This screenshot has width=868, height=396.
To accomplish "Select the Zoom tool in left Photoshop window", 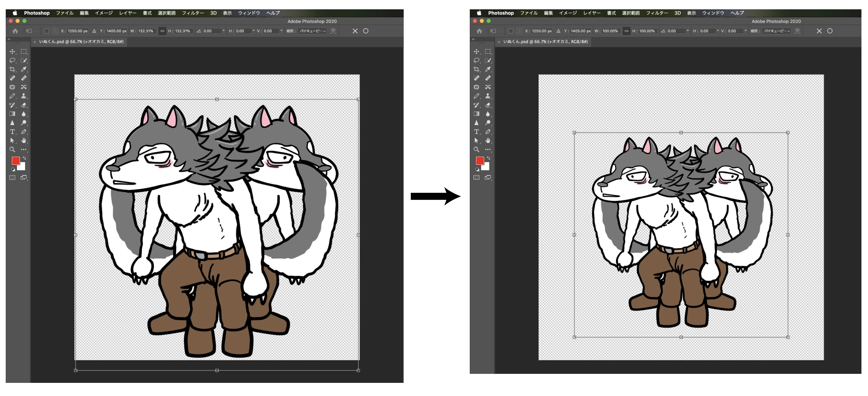I will click(x=12, y=149).
